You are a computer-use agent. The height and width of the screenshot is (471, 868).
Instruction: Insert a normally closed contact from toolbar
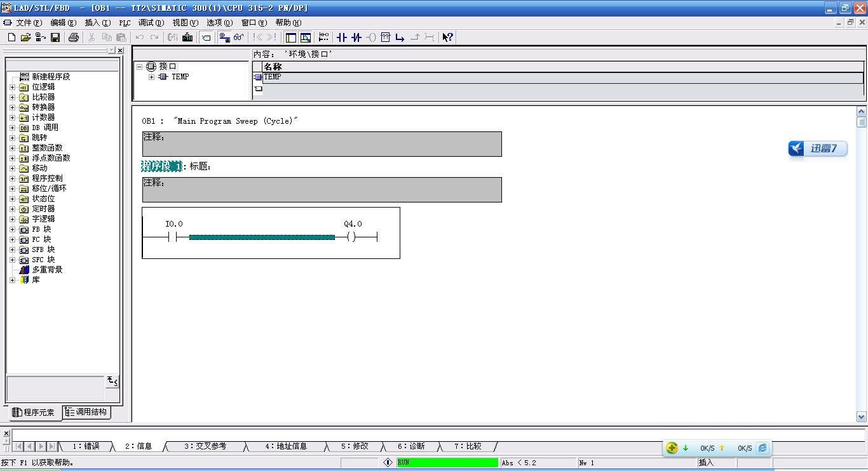(x=356, y=37)
